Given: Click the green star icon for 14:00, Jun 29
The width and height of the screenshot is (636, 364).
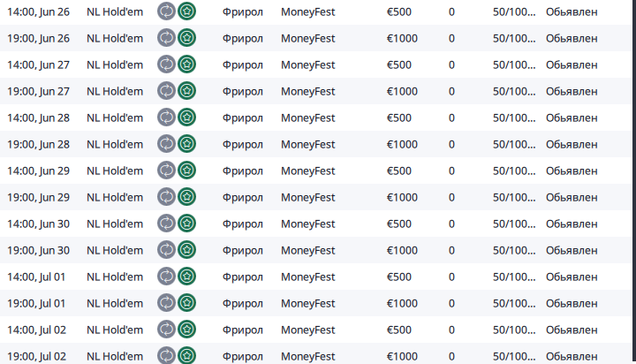Looking at the screenshot, I should (186, 171).
